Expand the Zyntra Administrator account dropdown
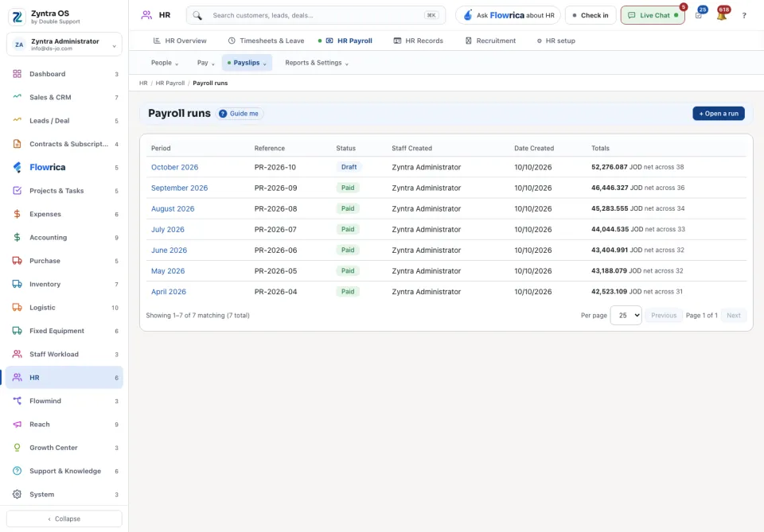 click(x=64, y=45)
